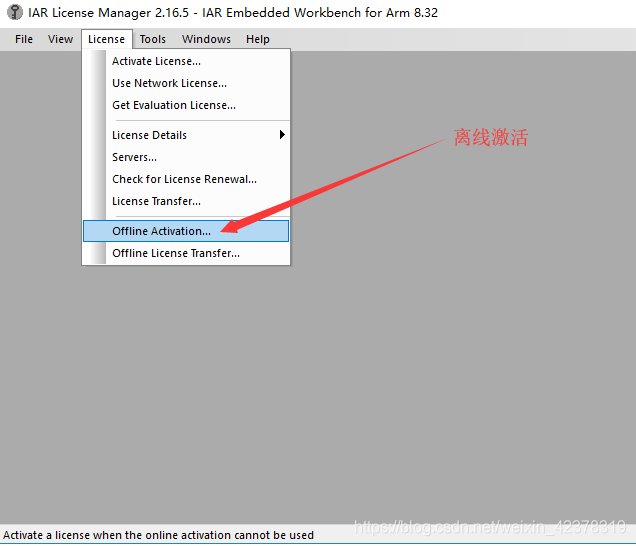This screenshot has height=546, width=636.
Task: Click the IAR License Manager key icon
Action: [15, 12]
